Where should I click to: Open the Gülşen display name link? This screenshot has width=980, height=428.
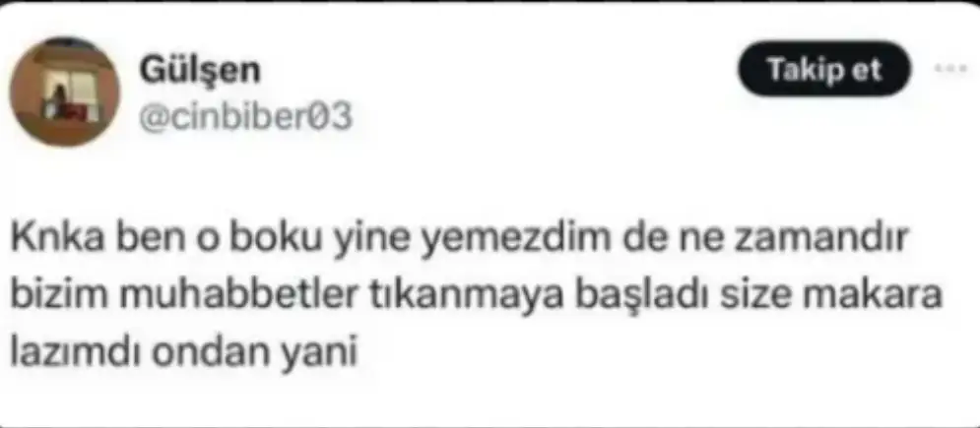199,71
